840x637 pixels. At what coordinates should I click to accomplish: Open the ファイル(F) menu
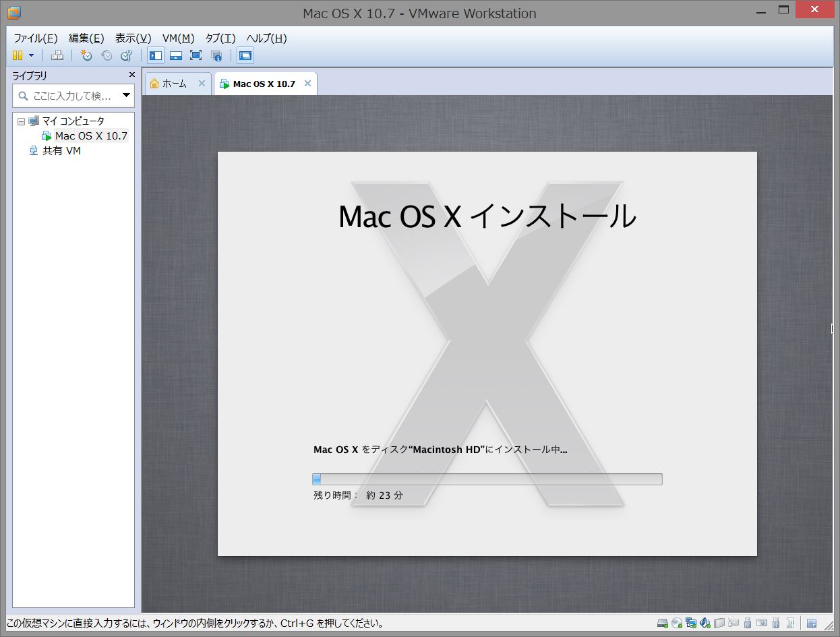[36, 38]
